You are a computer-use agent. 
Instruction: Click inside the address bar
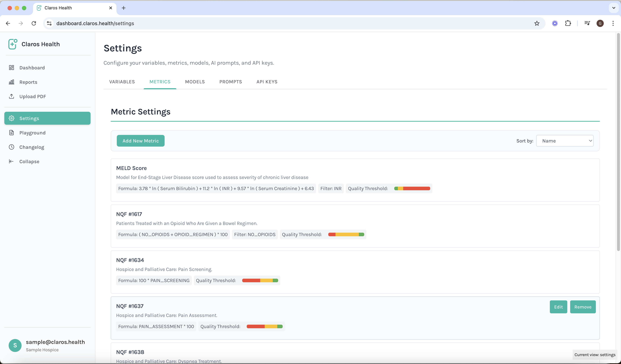tap(172, 23)
